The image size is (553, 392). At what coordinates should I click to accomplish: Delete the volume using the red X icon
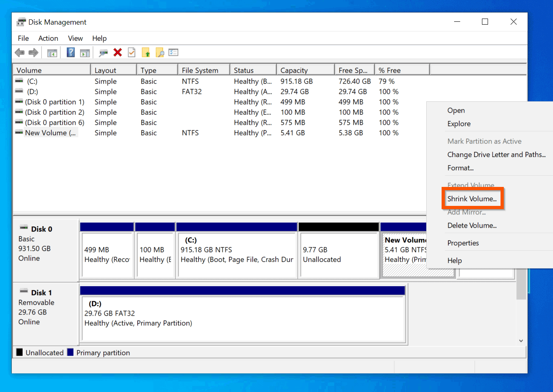point(117,52)
